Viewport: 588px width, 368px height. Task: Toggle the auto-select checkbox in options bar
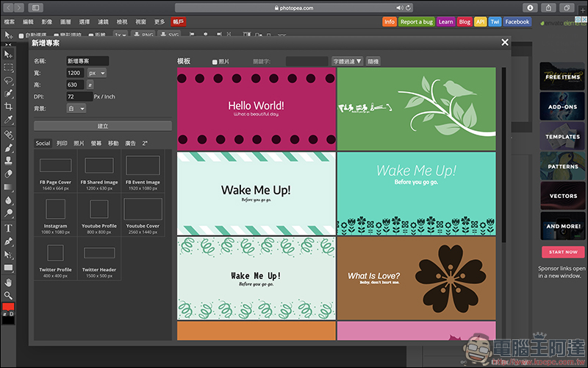[x=21, y=36]
